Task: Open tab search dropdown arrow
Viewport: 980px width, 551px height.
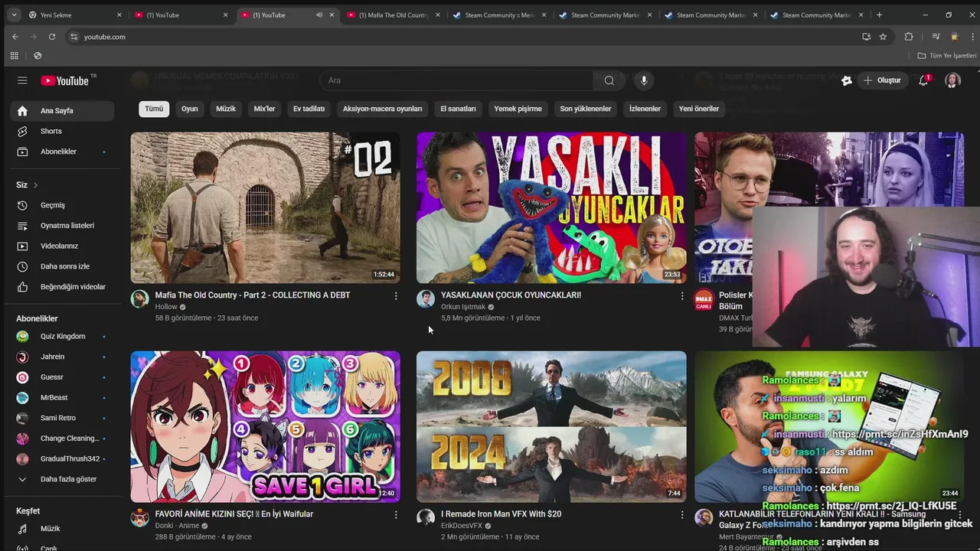Action: pos(13,15)
